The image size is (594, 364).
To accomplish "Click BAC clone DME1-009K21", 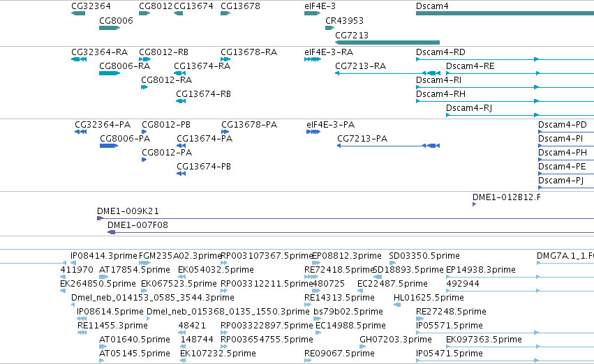I will pyautogui.click(x=128, y=211).
